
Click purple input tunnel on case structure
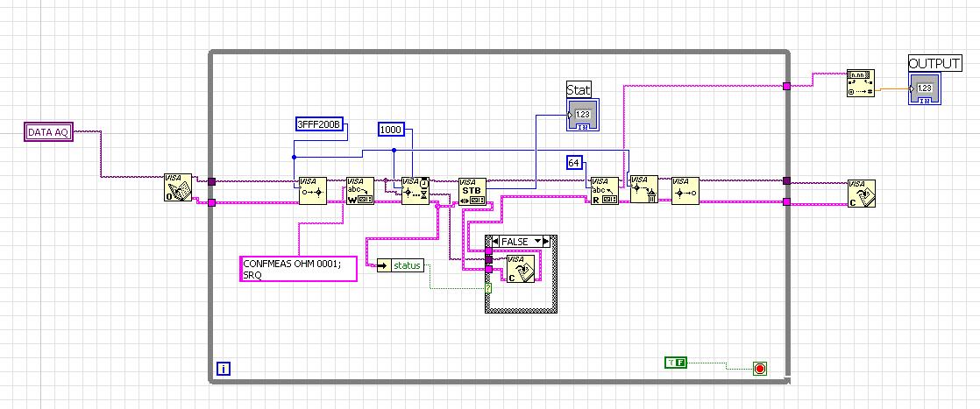pos(488,260)
